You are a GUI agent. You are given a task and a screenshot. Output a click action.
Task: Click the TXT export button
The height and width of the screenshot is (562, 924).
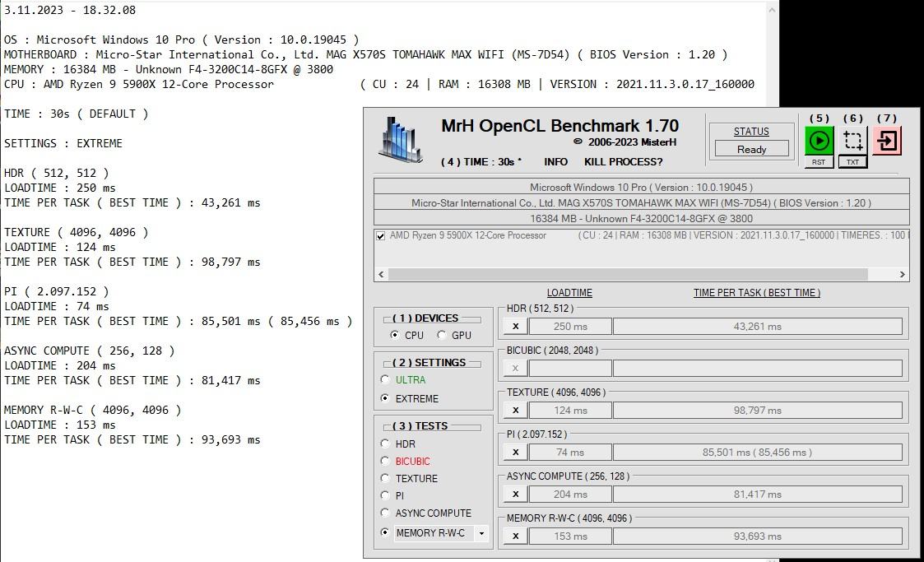pos(852,162)
